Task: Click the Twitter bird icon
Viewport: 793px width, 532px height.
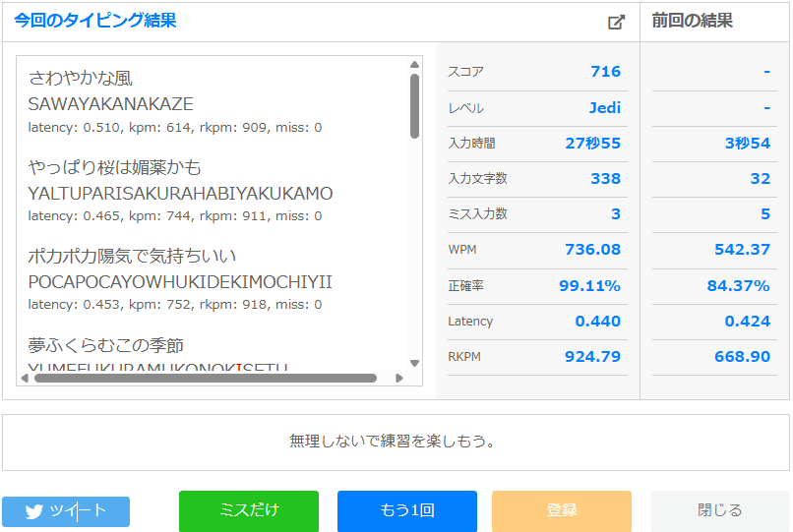Action: click(34, 511)
